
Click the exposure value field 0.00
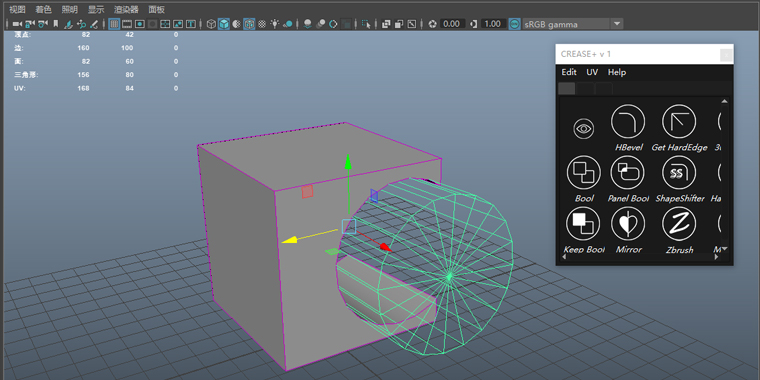452,24
